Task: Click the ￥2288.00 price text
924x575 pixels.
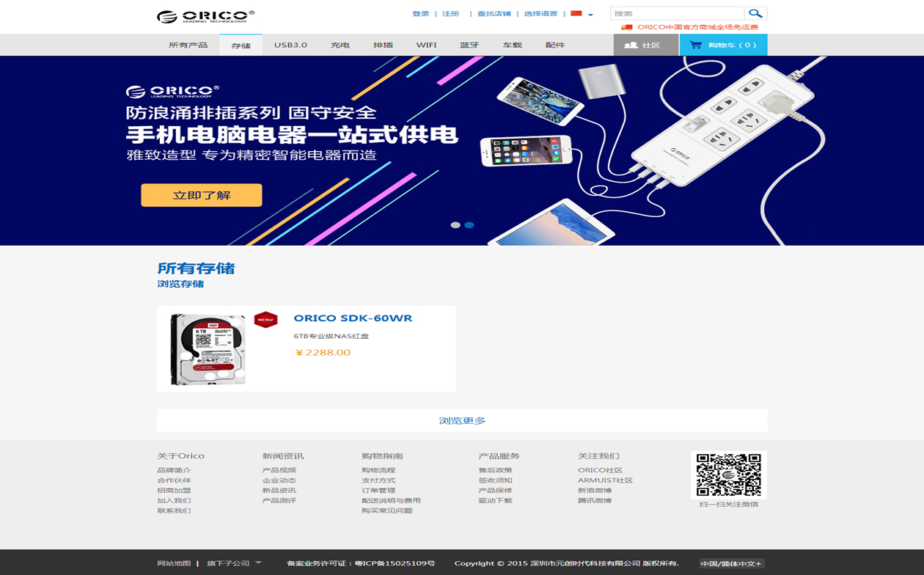Action: [x=323, y=353]
